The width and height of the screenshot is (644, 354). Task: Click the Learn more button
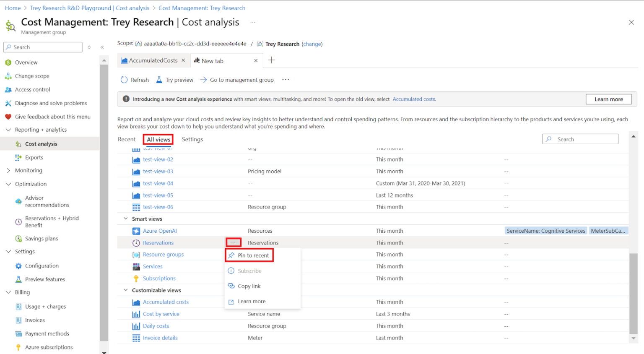click(x=608, y=99)
